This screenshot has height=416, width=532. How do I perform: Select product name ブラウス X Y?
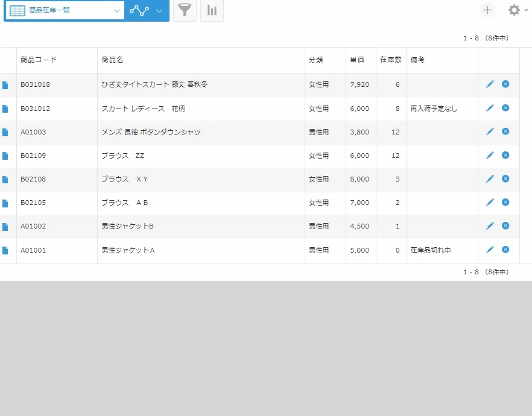coord(125,179)
